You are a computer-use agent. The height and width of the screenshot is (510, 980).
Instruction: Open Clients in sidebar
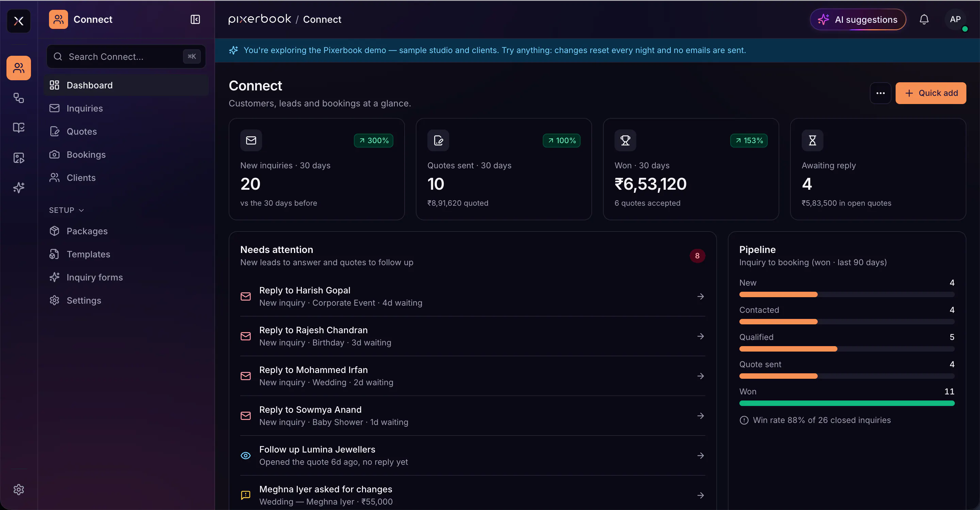(126, 178)
